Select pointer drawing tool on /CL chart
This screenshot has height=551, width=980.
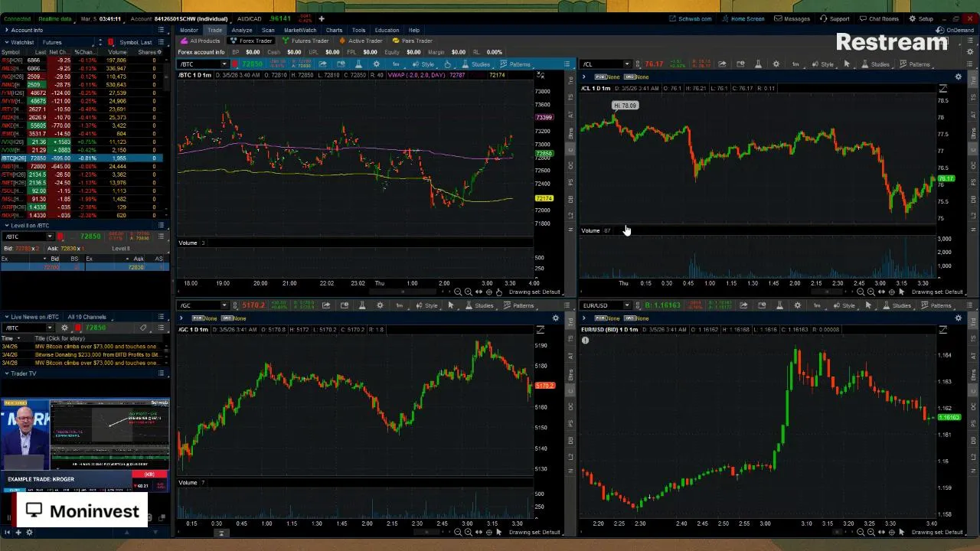[847, 64]
